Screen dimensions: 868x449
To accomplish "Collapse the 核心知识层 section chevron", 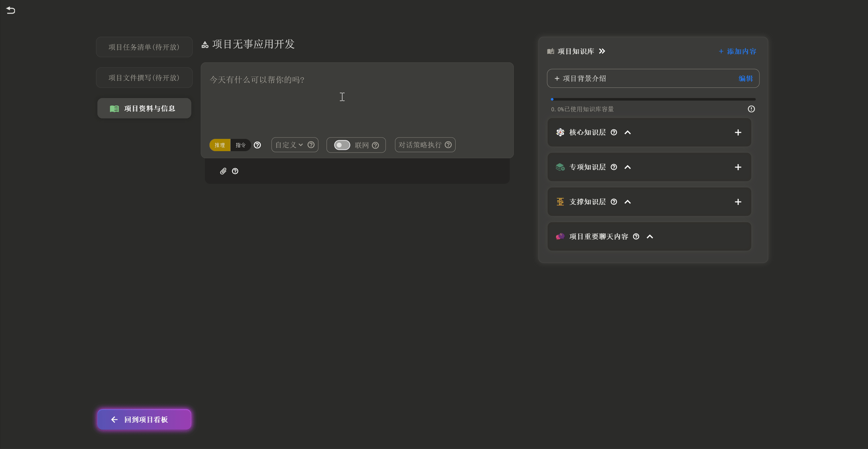I will 627,132.
